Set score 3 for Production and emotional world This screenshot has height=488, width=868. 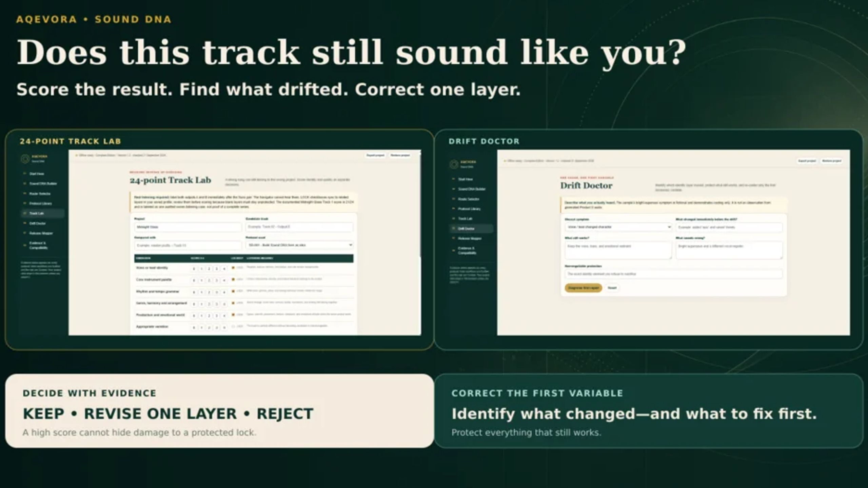pos(216,315)
